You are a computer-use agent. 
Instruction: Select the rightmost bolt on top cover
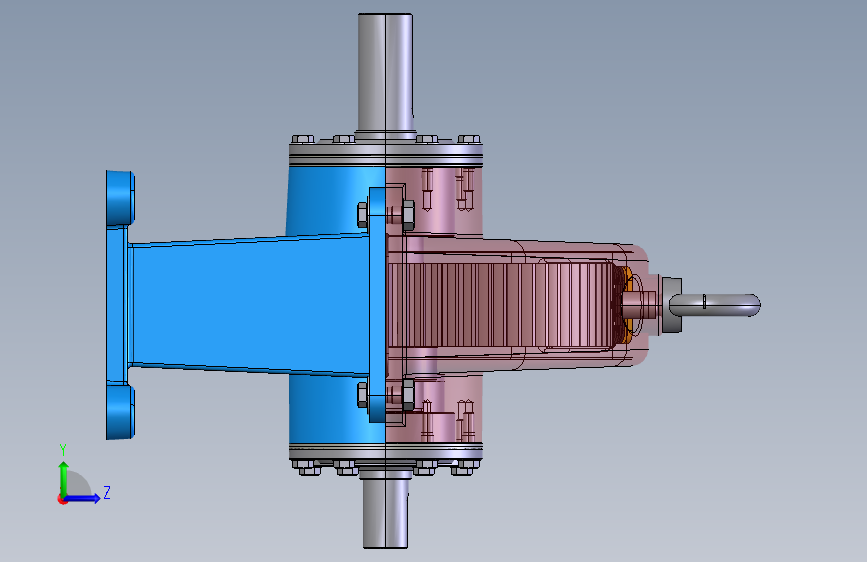pyautogui.click(x=469, y=139)
